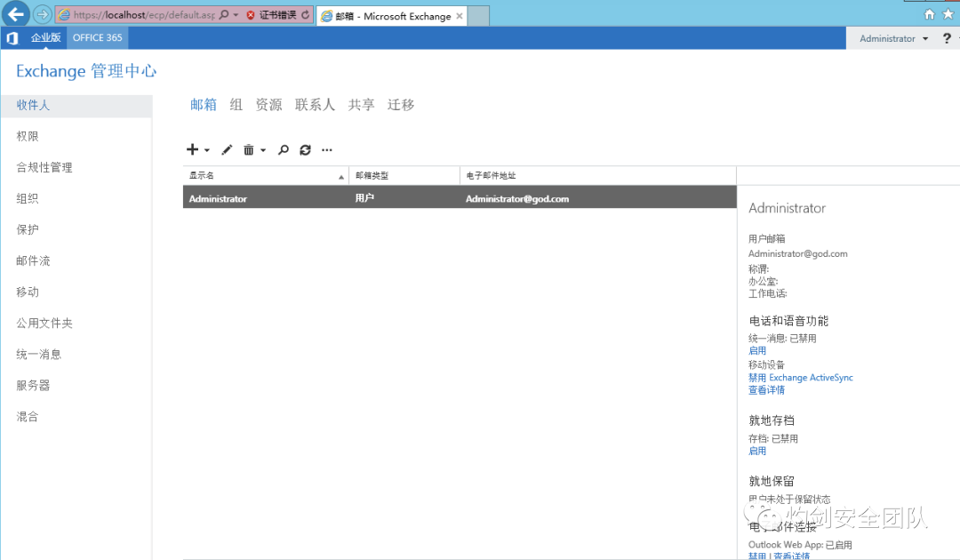Screen dimensions: 960x560
Task: Switch to the 企业版 tab
Action: tap(46, 37)
